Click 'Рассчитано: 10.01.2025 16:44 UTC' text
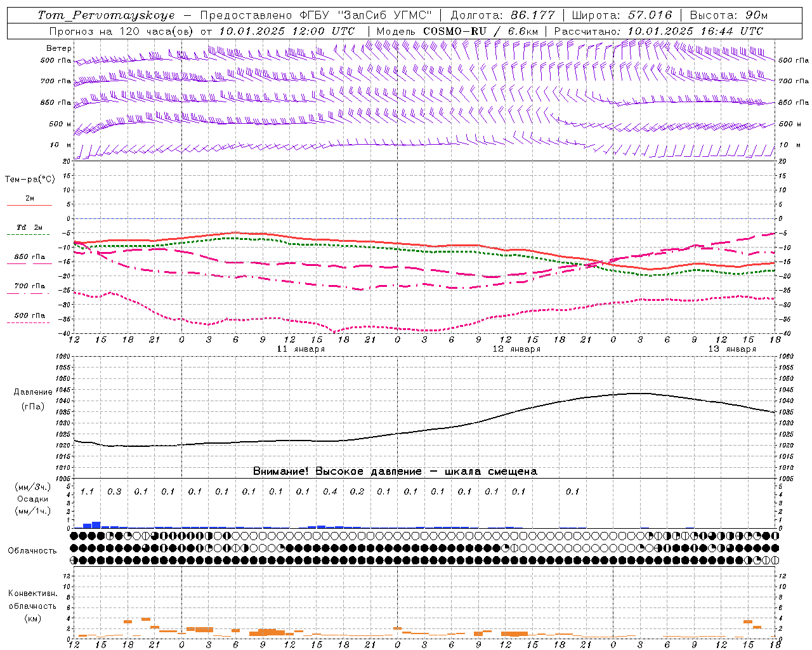Image resolution: width=812 pixels, height=650 pixels. (658, 31)
